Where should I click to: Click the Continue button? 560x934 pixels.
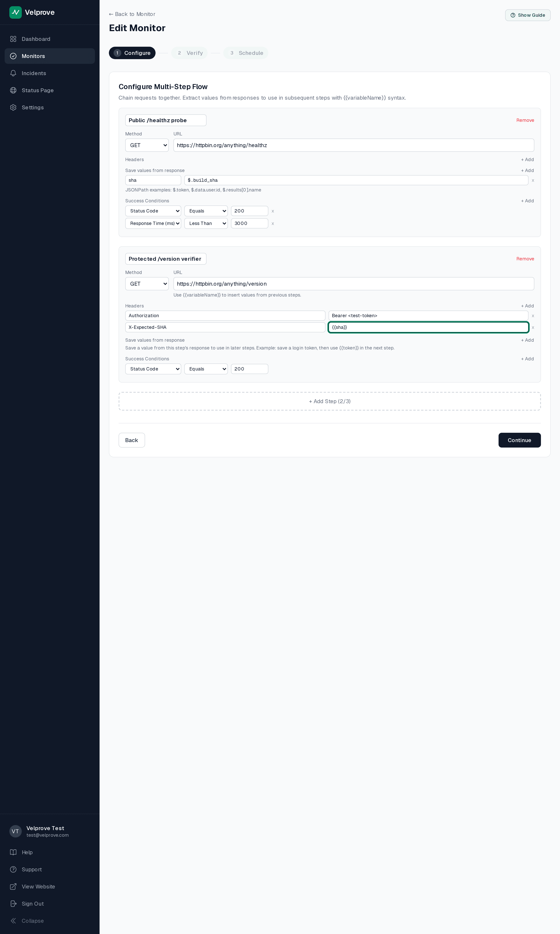coord(519,440)
